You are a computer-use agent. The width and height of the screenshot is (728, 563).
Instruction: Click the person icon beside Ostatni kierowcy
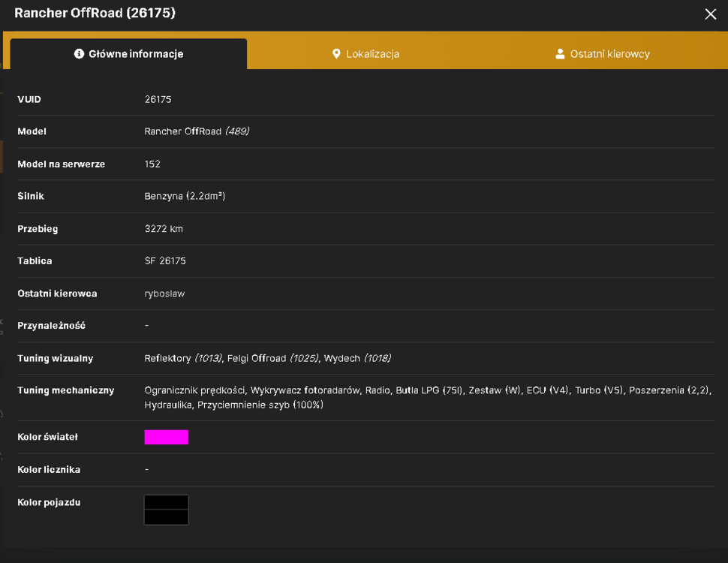pyautogui.click(x=560, y=54)
